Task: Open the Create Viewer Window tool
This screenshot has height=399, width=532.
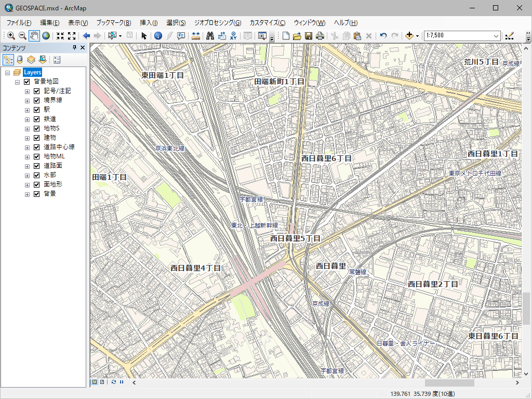Action: (262, 36)
